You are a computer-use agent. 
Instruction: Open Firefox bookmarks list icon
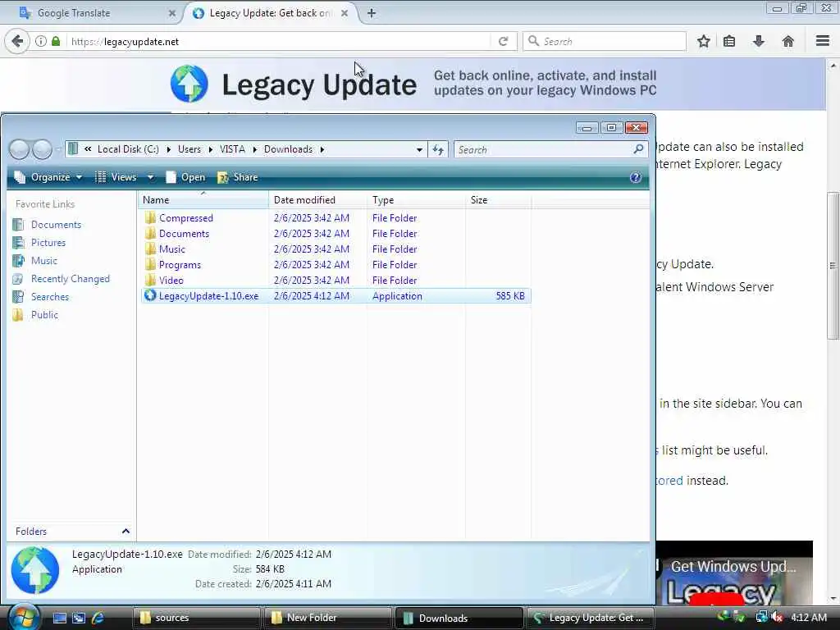729,41
